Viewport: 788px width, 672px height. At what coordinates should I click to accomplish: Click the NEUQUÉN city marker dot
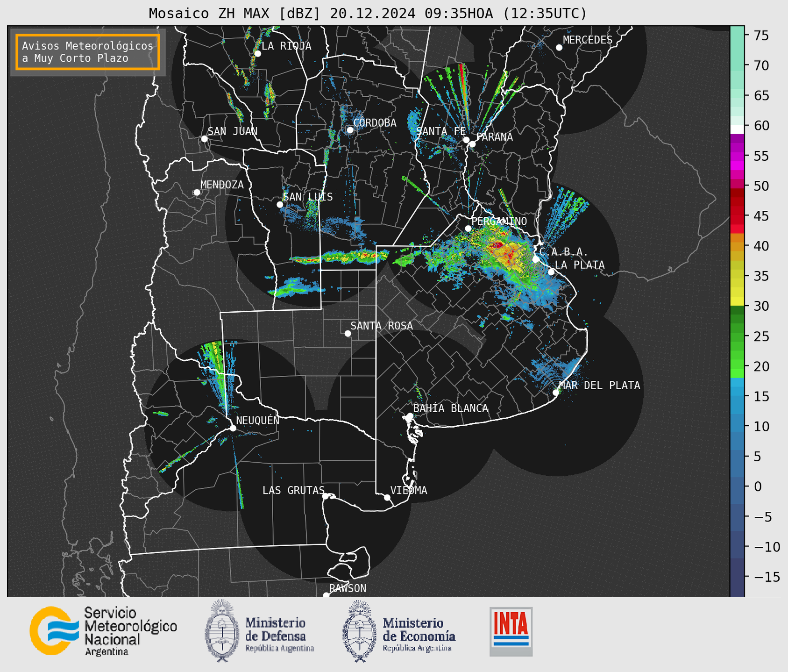[233, 428]
